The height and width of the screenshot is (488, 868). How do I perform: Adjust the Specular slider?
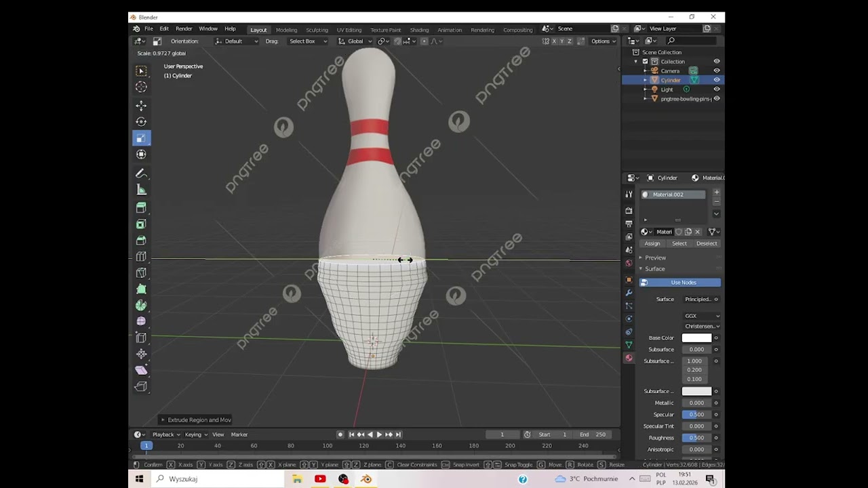(696, 415)
